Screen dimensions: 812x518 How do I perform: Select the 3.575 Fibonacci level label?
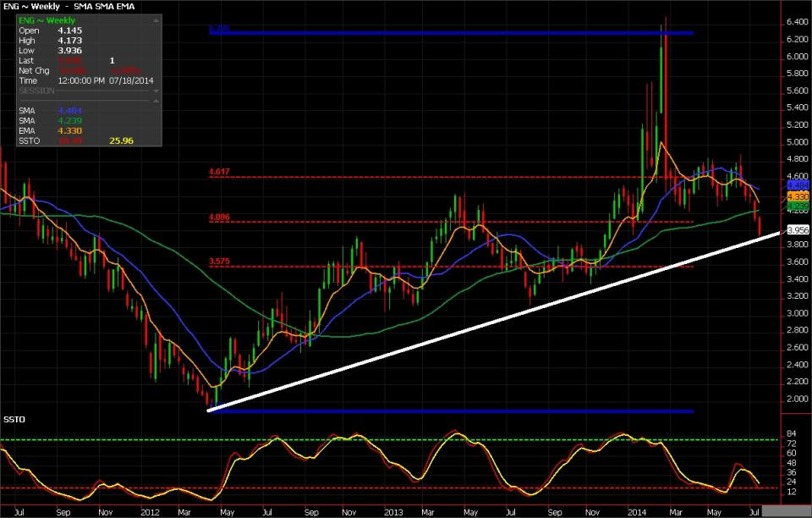pyautogui.click(x=219, y=262)
